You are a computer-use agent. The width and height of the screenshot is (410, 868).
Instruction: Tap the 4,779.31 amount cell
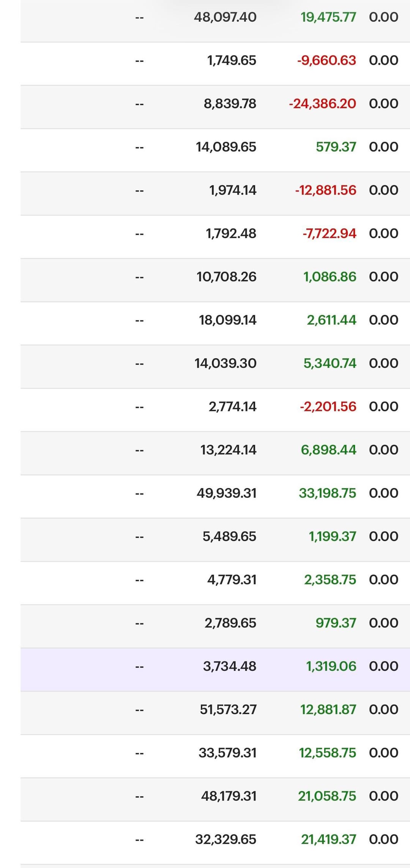point(232,580)
